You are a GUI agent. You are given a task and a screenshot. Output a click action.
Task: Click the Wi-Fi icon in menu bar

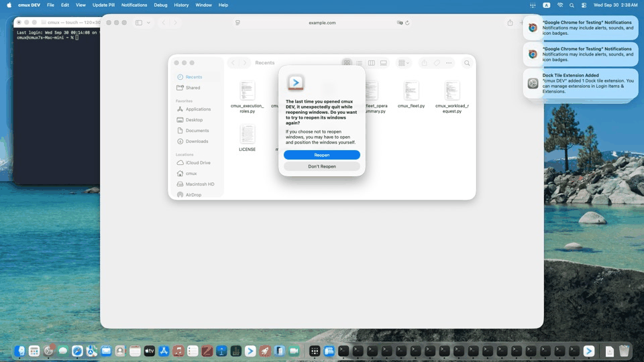click(559, 5)
